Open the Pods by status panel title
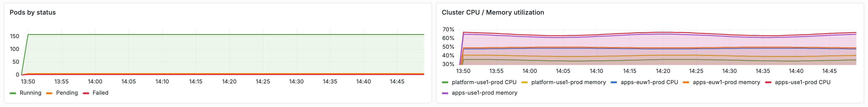 (x=33, y=12)
